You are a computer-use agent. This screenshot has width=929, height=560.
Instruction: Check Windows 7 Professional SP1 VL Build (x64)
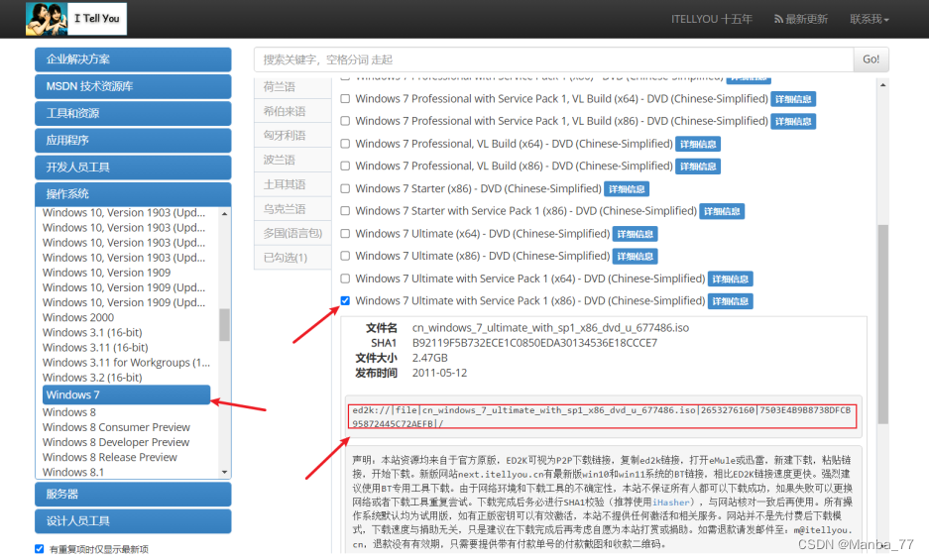pyautogui.click(x=345, y=99)
